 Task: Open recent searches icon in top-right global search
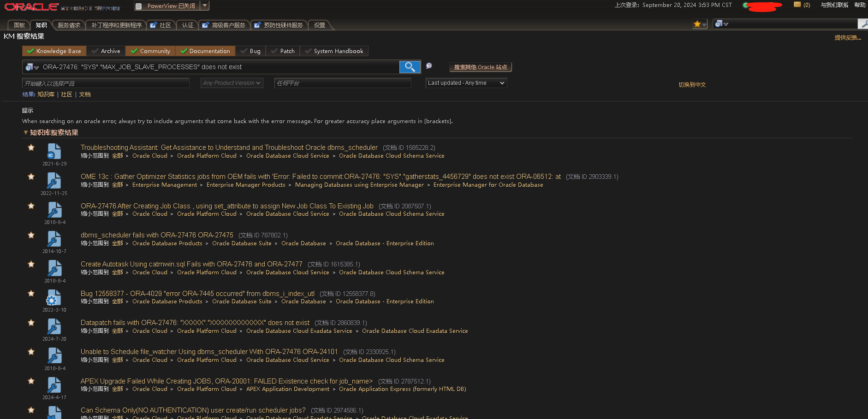coord(721,24)
